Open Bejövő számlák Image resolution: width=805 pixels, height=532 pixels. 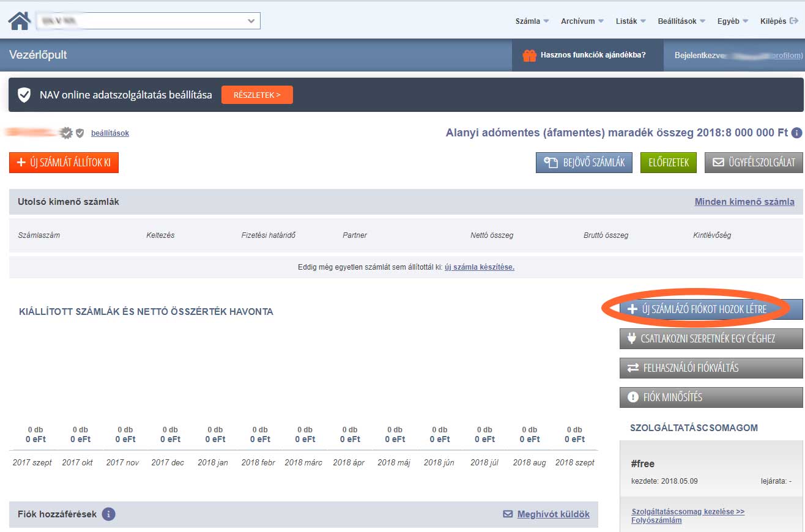point(584,163)
